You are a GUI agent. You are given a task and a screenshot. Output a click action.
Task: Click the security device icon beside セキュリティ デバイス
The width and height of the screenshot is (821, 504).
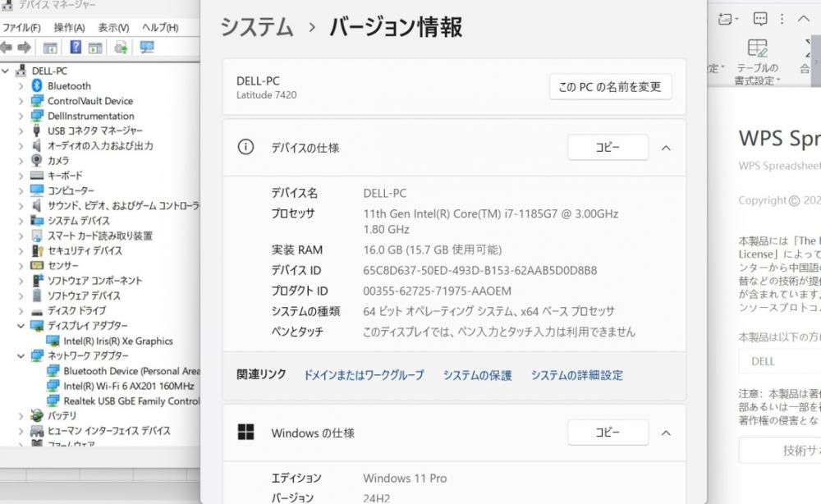tap(37, 250)
